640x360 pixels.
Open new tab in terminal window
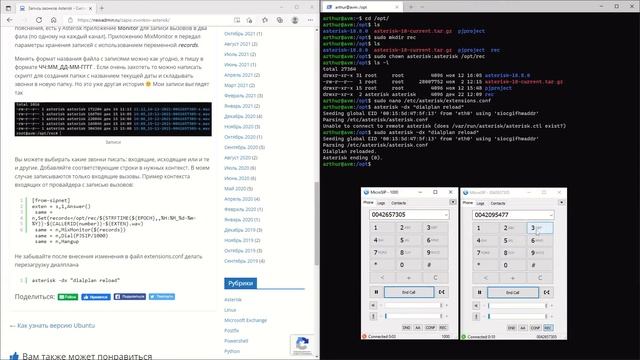tap(411, 7)
